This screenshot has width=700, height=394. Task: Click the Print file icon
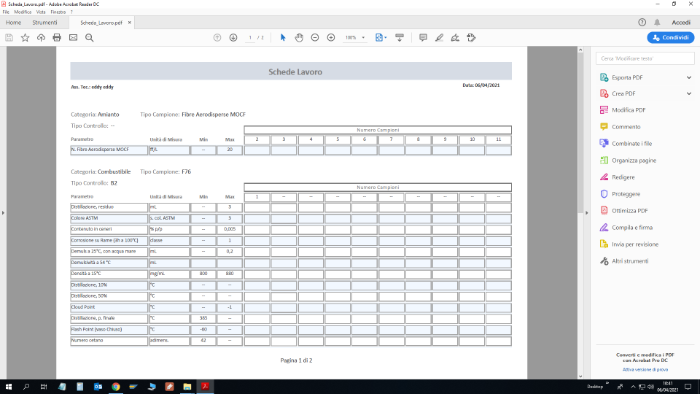[57, 38]
